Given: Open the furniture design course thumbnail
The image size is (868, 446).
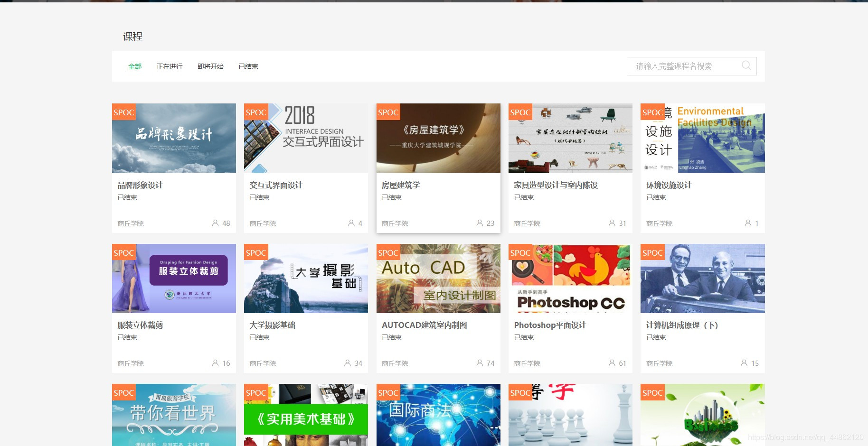Looking at the screenshot, I should click(570, 138).
